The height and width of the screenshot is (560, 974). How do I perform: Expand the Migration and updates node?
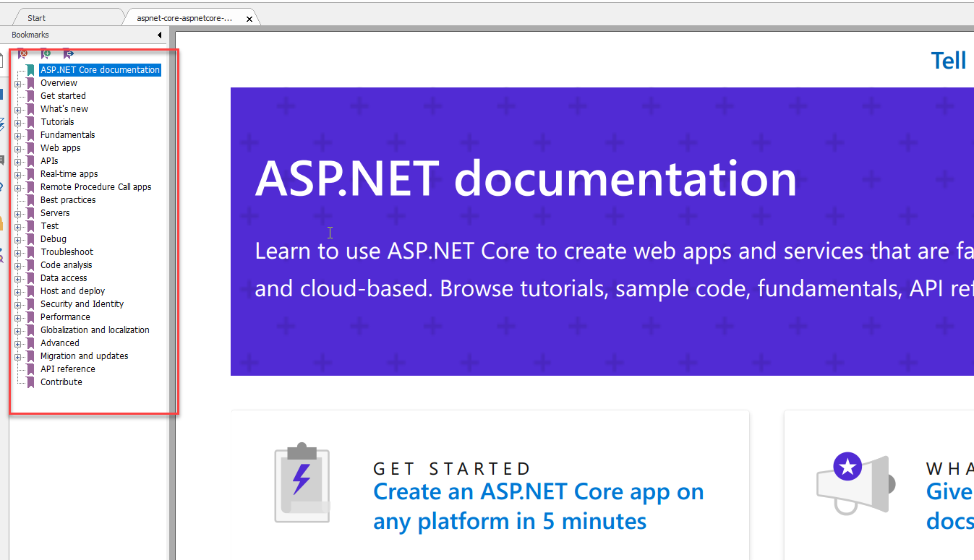pos(17,356)
